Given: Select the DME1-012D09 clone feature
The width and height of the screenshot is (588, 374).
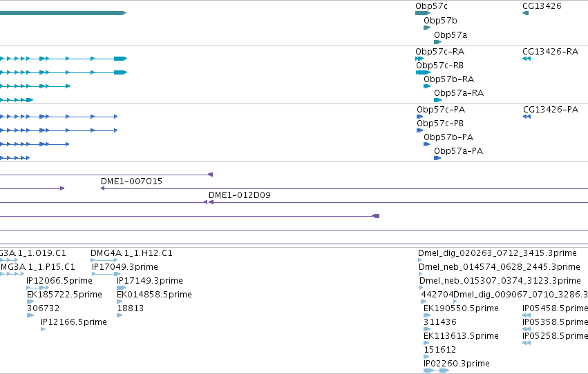Looking at the screenshot, I should 398,202.
